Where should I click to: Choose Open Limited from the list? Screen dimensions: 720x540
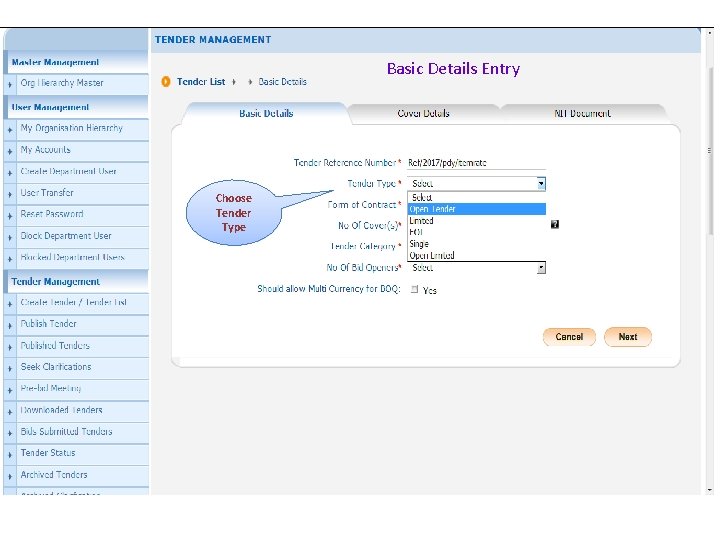(x=477, y=255)
